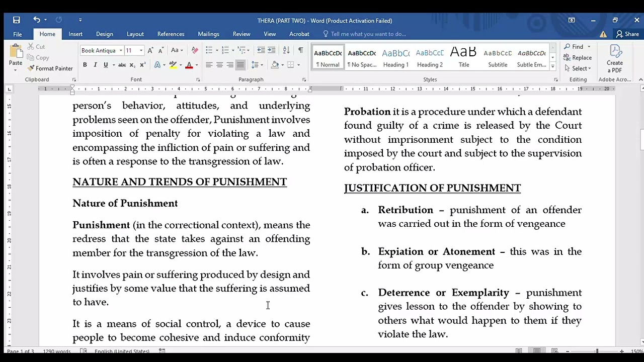The height and width of the screenshot is (362, 644).
Task: Click the Undo arrow in quick access toolbar
Action: pos(36,20)
